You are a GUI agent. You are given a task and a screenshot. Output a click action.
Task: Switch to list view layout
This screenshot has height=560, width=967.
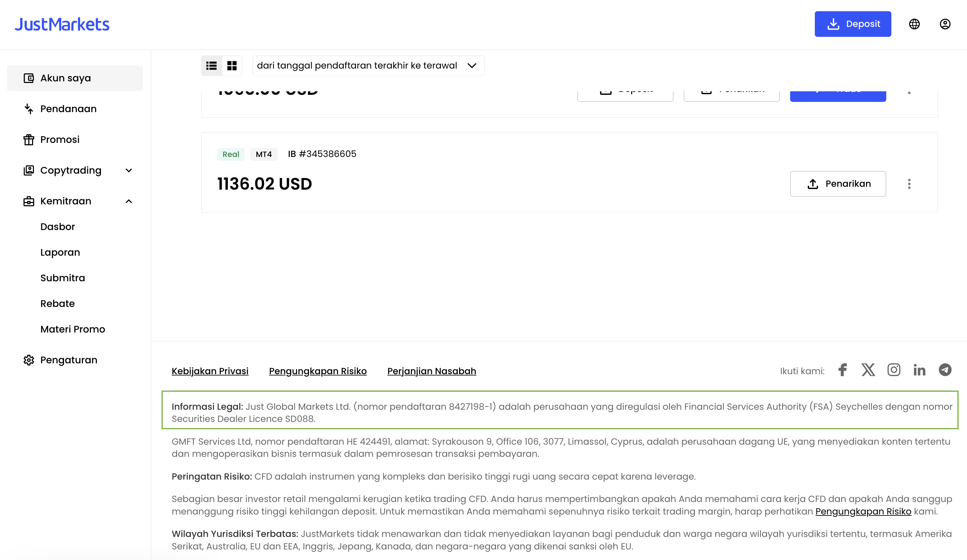(x=211, y=66)
